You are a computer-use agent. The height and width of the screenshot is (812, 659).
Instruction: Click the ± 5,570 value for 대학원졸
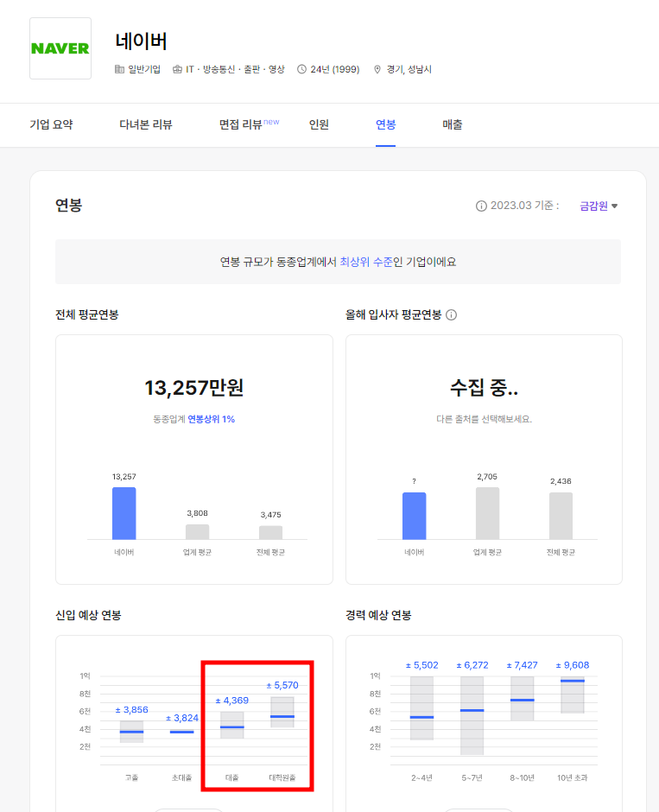282,686
